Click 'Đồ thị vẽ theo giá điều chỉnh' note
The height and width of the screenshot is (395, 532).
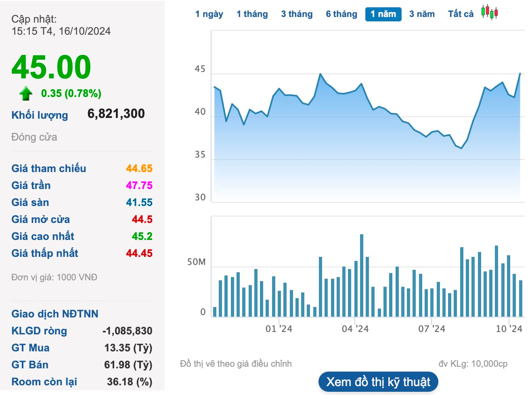236,364
